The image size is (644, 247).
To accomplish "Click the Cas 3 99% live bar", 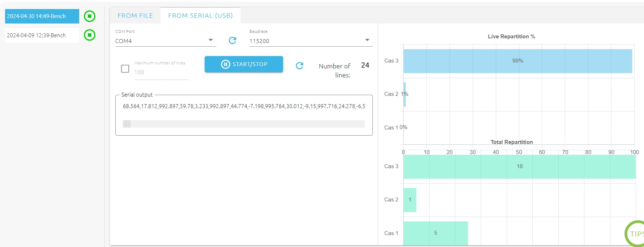I will 517,61.
